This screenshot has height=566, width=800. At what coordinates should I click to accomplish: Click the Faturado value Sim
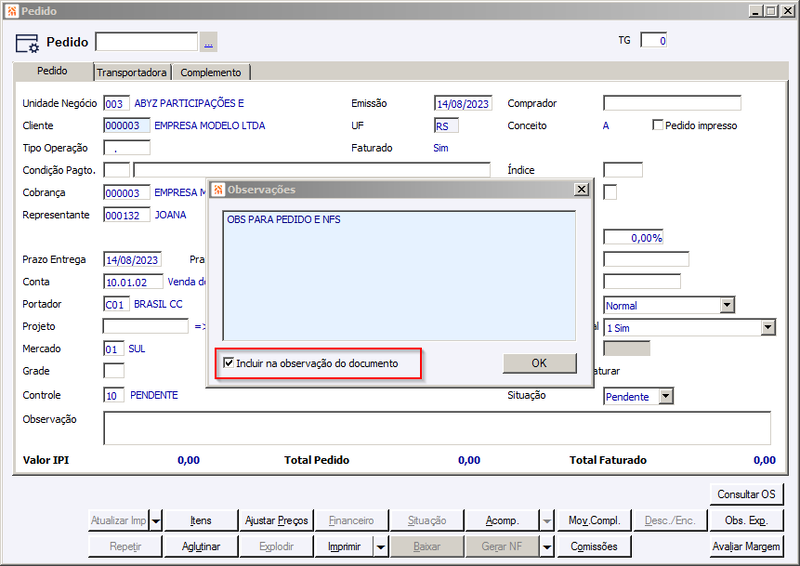tap(441, 148)
